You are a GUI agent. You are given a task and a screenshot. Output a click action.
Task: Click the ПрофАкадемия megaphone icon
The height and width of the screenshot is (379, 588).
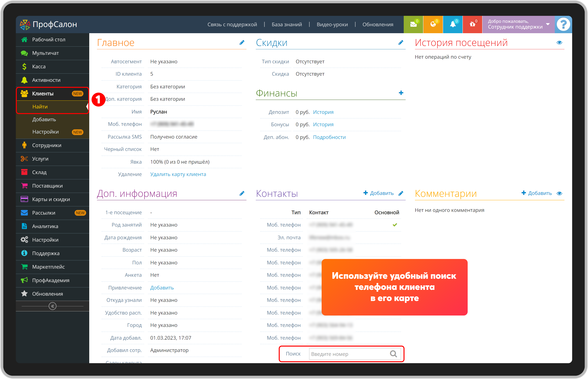24,280
